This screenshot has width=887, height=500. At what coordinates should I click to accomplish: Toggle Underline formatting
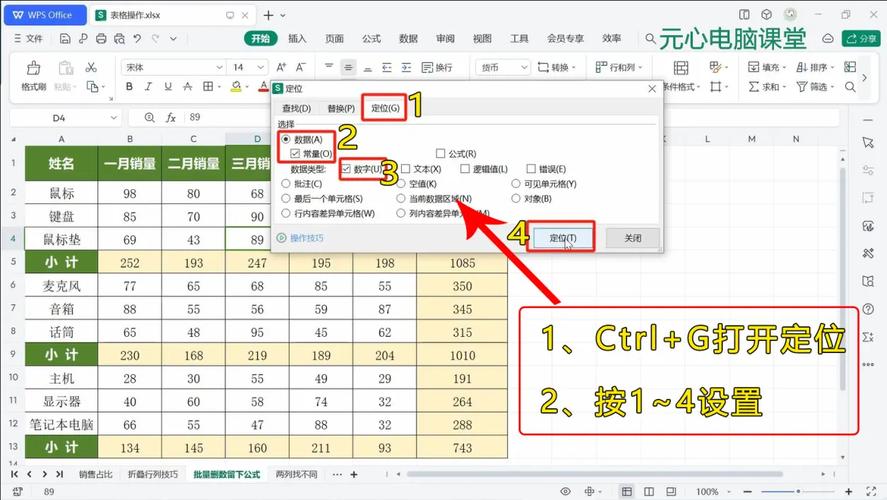(x=168, y=87)
